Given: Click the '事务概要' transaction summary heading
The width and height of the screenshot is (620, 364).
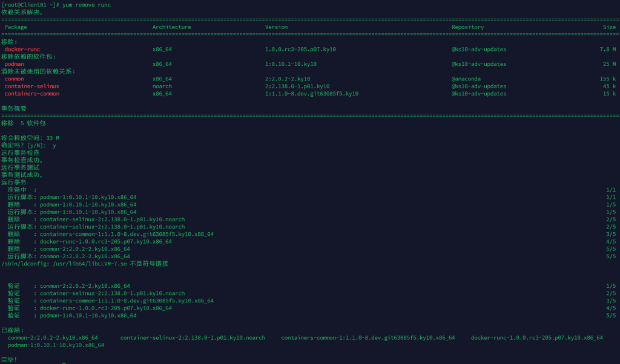Looking at the screenshot, I should coord(13,109).
